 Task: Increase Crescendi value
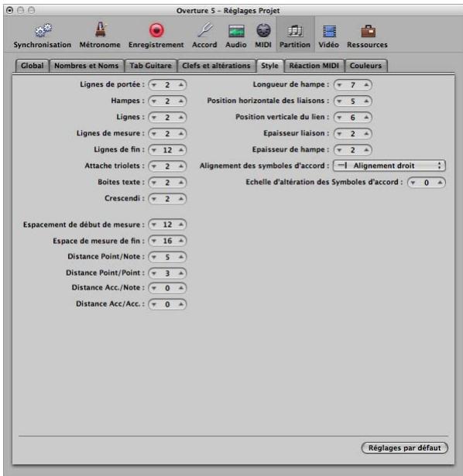pyautogui.click(x=181, y=199)
